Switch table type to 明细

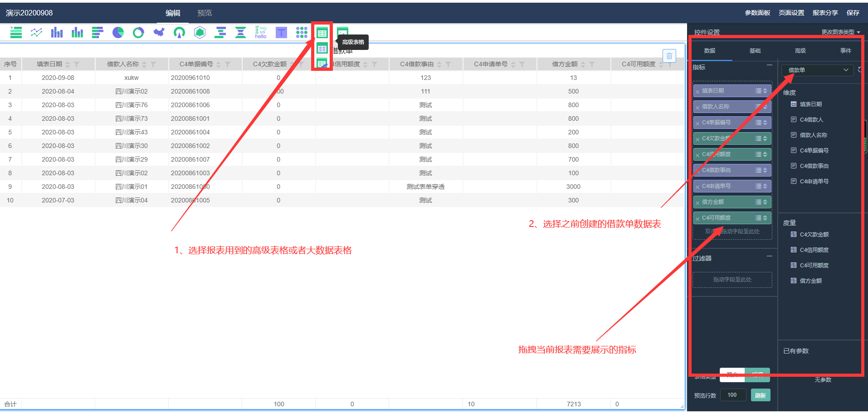[757, 375]
